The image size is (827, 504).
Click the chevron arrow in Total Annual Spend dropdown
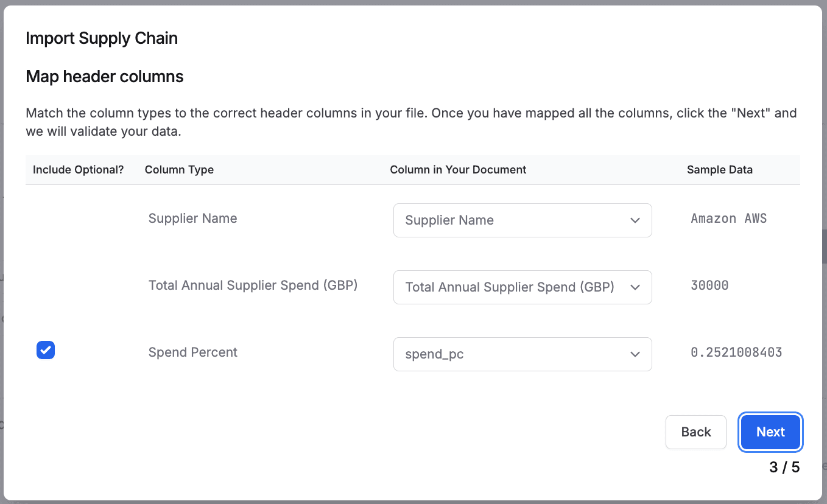pyautogui.click(x=635, y=287)
